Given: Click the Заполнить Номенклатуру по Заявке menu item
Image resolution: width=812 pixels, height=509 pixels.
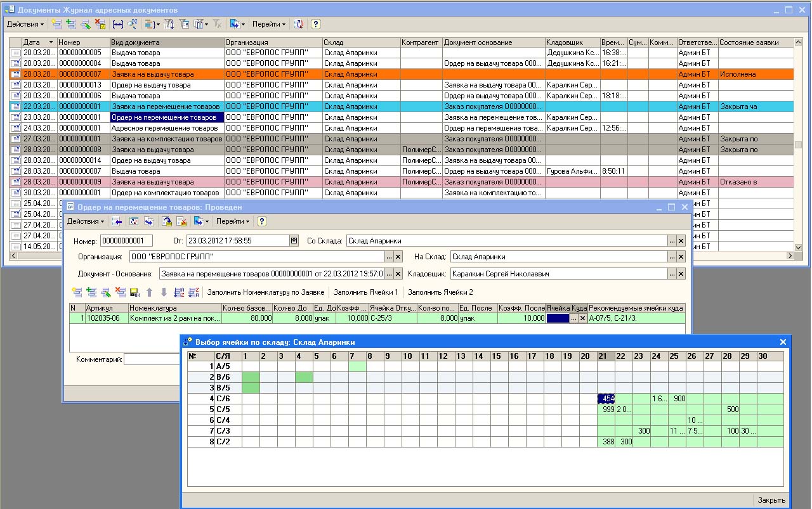Looking at the screenshot, I should [266, 292].
